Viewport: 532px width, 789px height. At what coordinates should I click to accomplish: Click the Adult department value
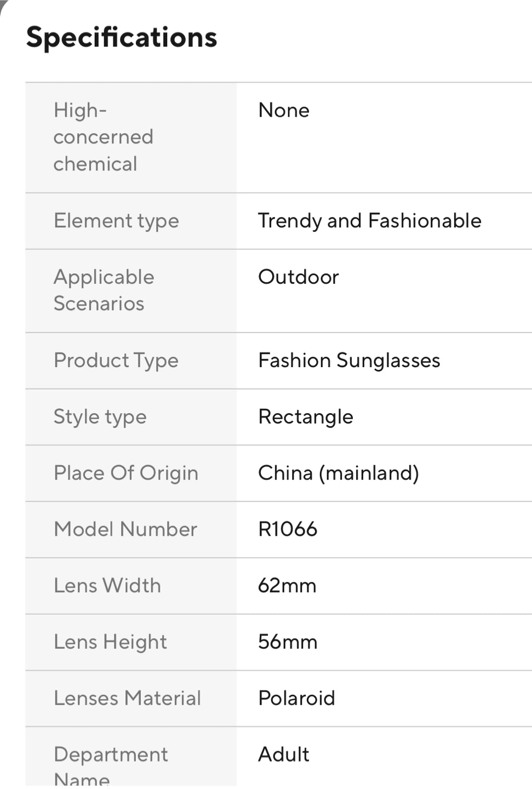(284, 754)
